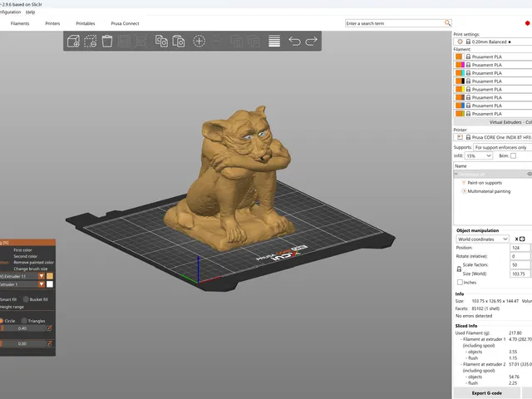The height and width of the screenshot is (399, 532).
Task: Click the orange color swatch of the first Prusament PLA
Action: tap(459, 57)
